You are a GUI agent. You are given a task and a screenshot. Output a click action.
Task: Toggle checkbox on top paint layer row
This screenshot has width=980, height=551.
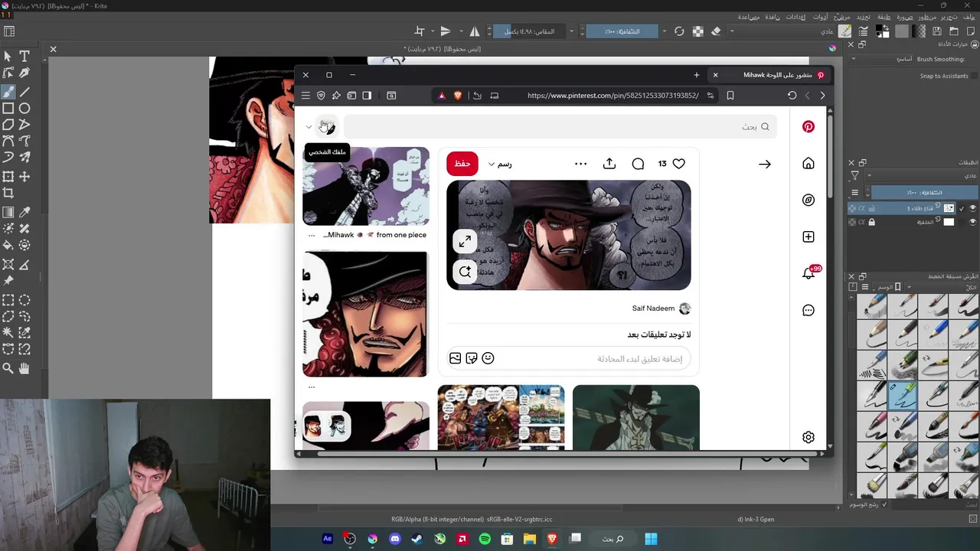tap(962, 208)
